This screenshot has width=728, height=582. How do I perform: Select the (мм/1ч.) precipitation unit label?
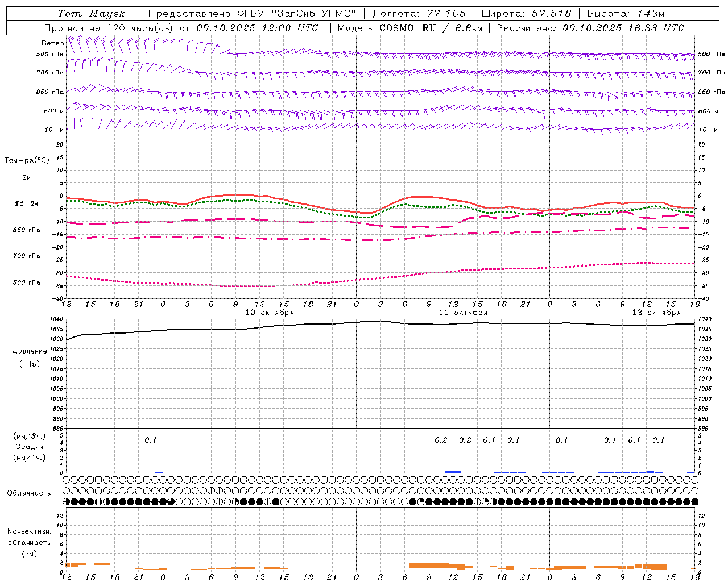click(x=30, y=458)
